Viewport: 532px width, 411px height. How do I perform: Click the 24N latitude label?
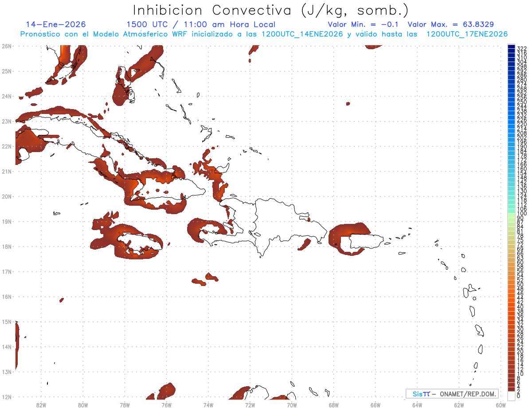tap(6, 96)
